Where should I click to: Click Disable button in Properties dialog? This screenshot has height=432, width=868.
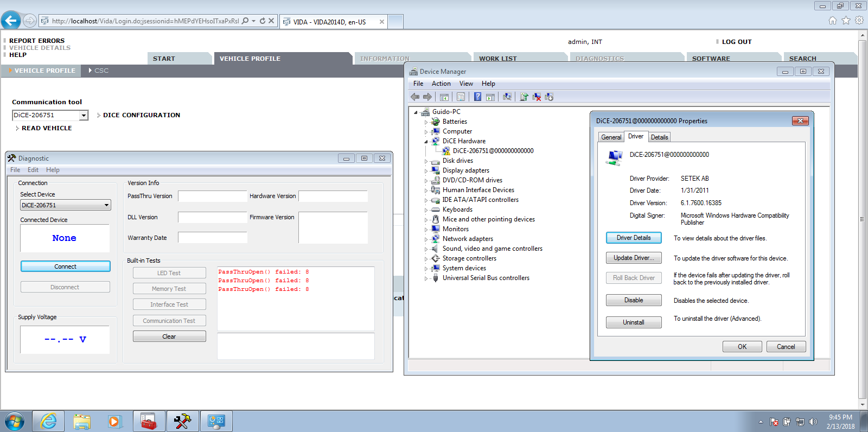coord(634,300)
